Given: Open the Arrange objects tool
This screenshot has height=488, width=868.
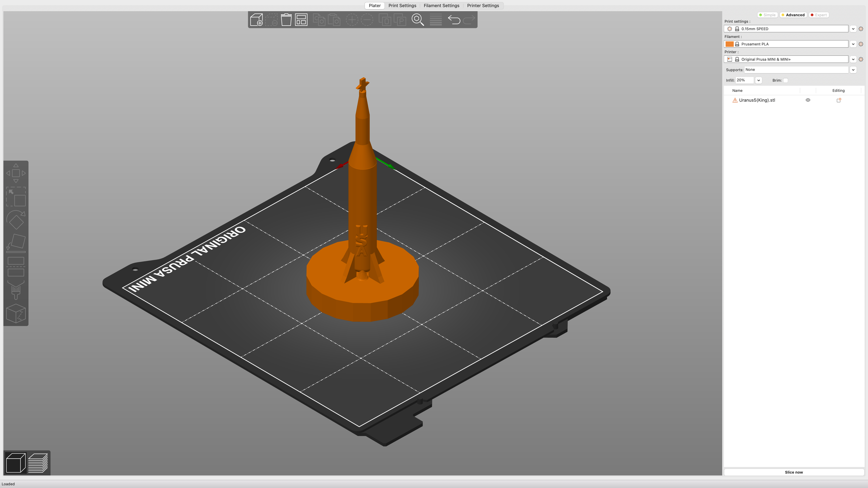Looking at the screenshot, I should [301, 19].
